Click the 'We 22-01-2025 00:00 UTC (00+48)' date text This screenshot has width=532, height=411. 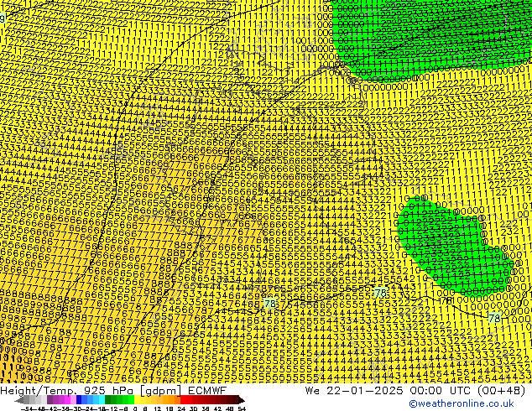[x=415, y=390]
